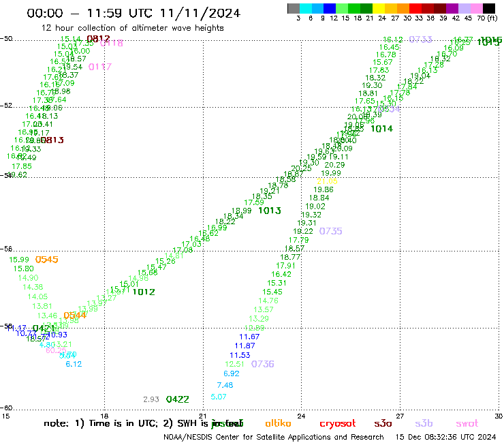Click the pink 0118 swot time label

[x=112, y=43]
